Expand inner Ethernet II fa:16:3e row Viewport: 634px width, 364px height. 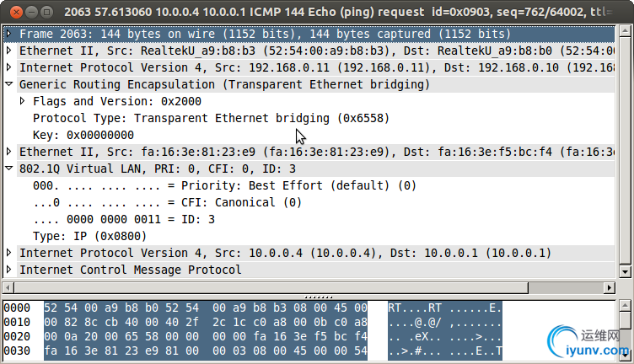(x=9, y=152)
